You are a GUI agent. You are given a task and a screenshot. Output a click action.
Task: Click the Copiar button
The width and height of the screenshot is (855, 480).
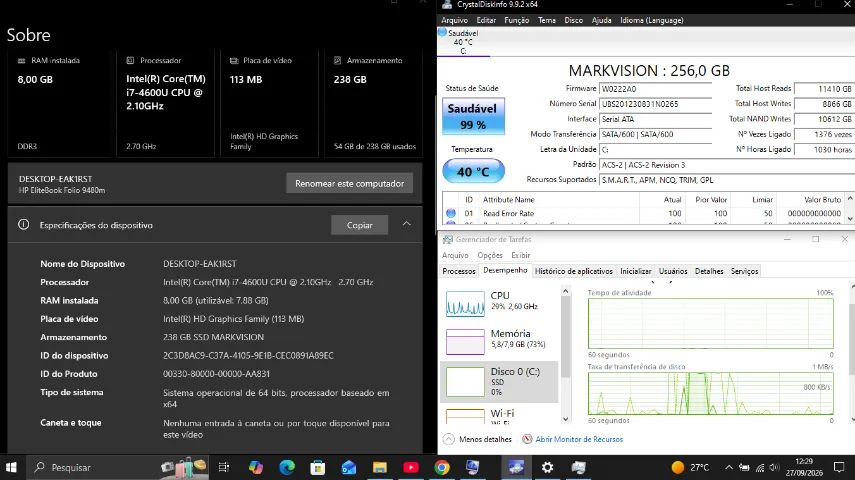pos(359,225)
